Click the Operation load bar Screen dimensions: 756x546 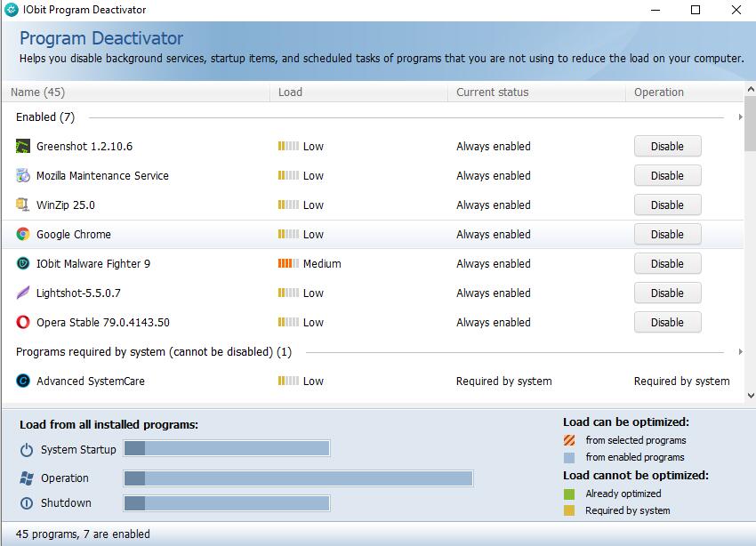click(x=299, y=478)
